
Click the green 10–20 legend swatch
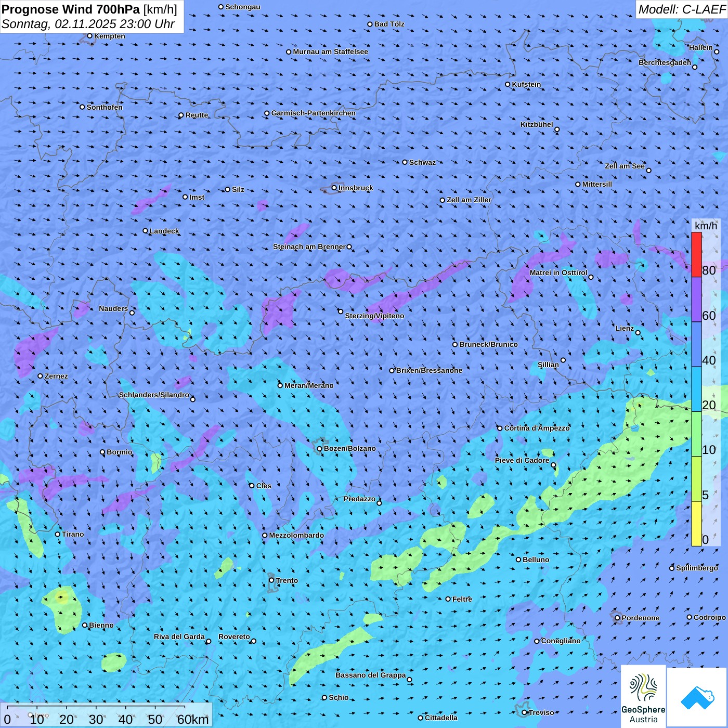point(696,434)
